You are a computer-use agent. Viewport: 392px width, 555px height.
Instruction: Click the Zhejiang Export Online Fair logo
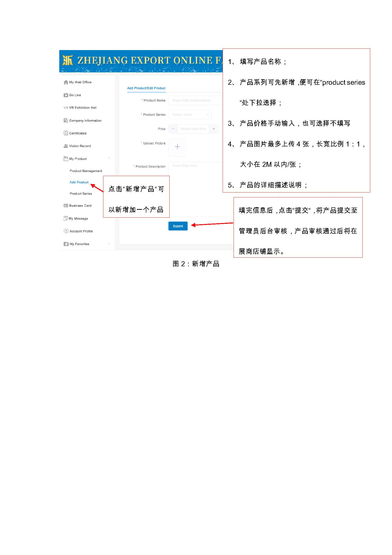tap(67, 60)
